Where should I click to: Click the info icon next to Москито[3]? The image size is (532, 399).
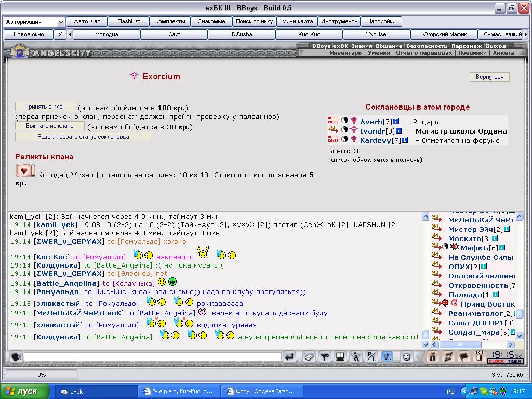coord(495,238)
